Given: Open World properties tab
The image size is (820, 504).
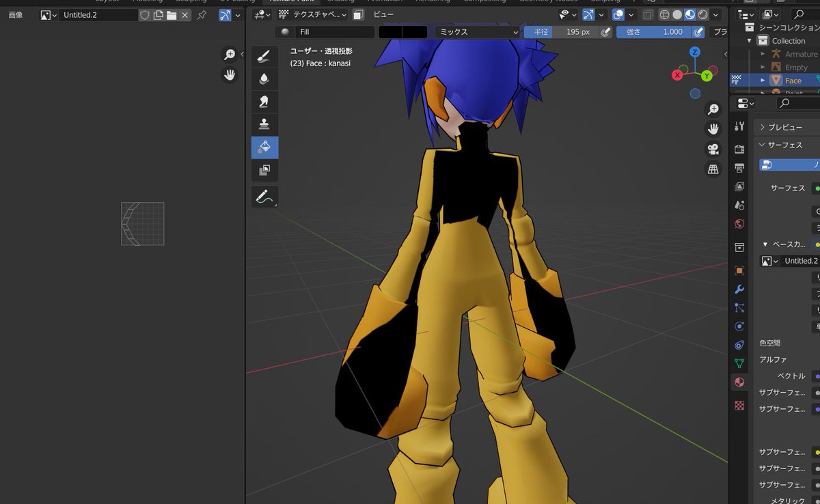Looking at the screenshot, I should point(739,224).
